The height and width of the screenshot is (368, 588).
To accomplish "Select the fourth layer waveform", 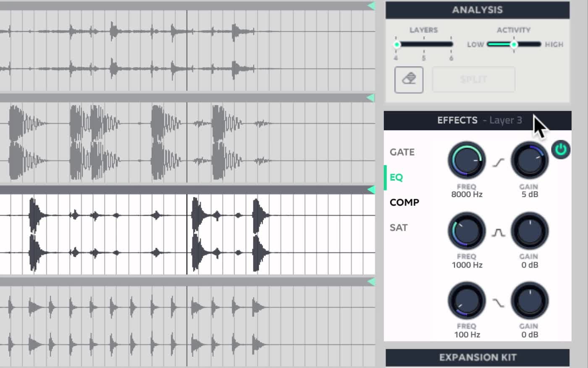I will [x=187, y=326].
